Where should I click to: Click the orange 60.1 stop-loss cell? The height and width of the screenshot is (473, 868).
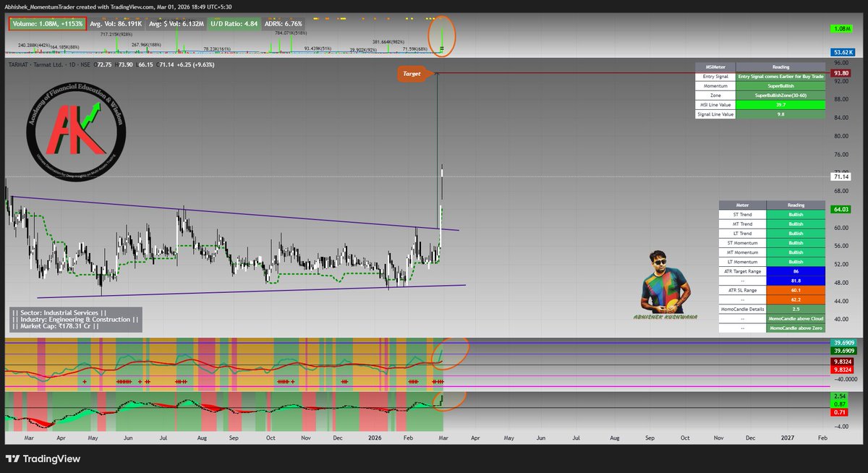coord(796,289)
